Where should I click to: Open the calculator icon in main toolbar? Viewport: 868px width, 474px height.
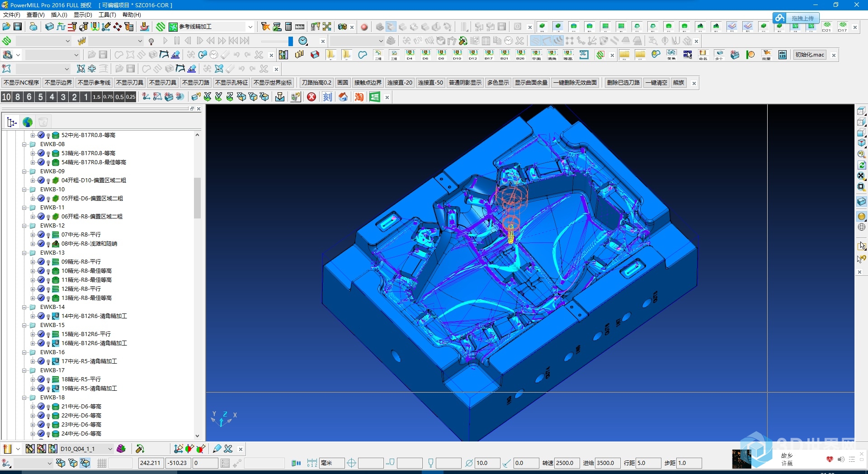click(x=288, y=27)
